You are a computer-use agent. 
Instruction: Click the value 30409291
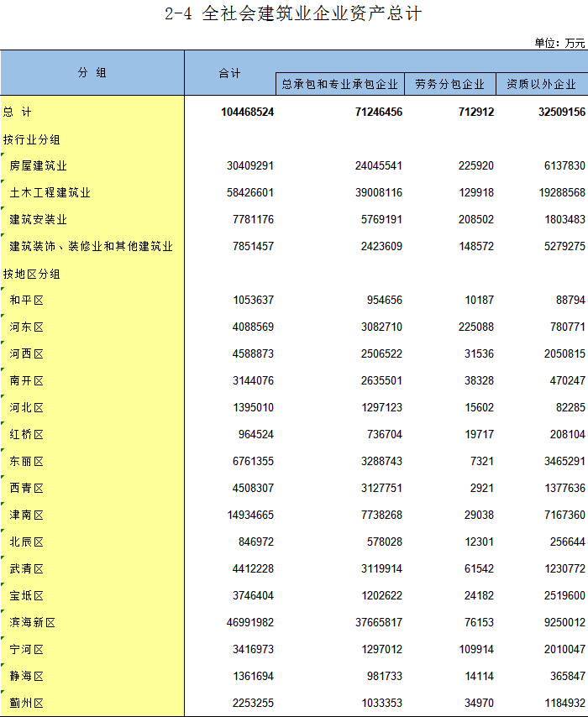pos(249,165)
